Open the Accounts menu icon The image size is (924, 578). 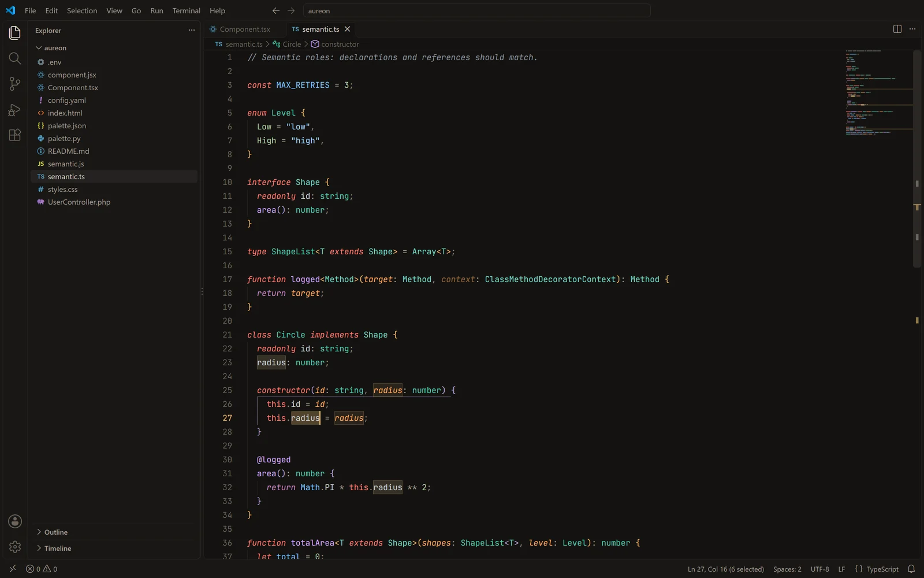[15, 521]
